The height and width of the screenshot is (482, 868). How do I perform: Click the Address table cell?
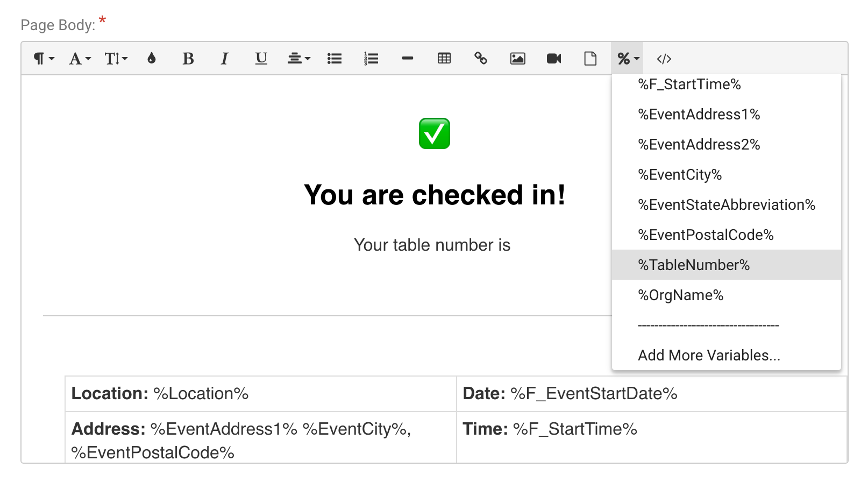click(x=261, y=437)
